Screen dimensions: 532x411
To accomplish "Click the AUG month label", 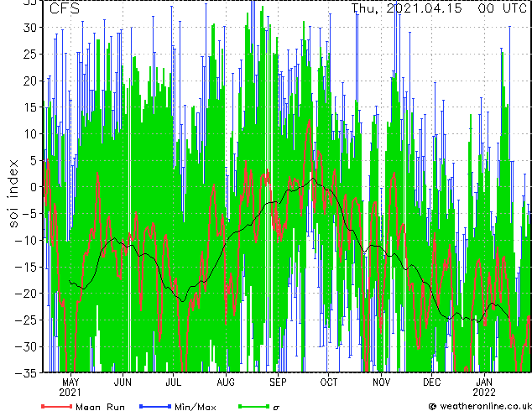I will [x=226, y=382].
